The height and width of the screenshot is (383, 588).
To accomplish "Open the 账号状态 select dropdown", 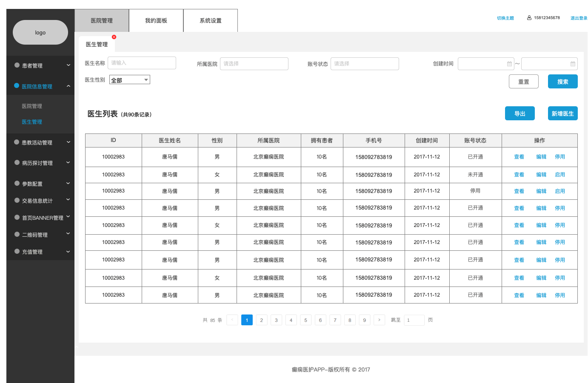I will click(365, 64).
